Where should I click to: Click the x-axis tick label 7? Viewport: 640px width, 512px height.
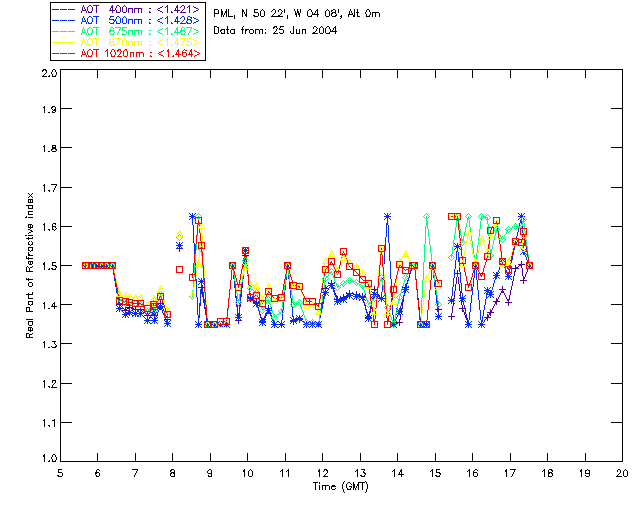tap(135, 473)
